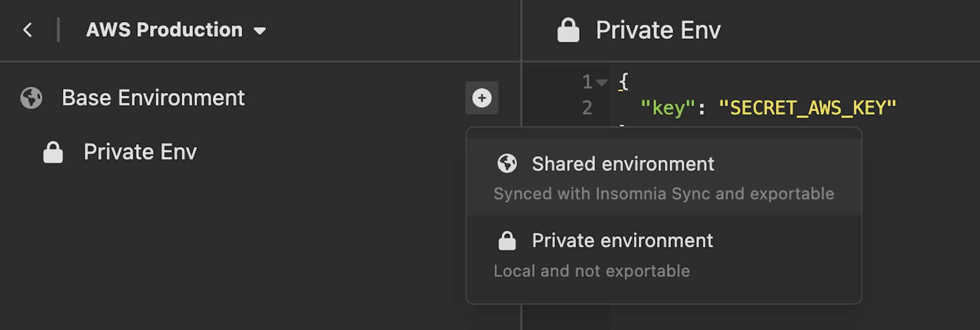The width and height of the screenshot is (980, 330).
Task: Click line number 2 in the gutter
Action: (587, 108)
